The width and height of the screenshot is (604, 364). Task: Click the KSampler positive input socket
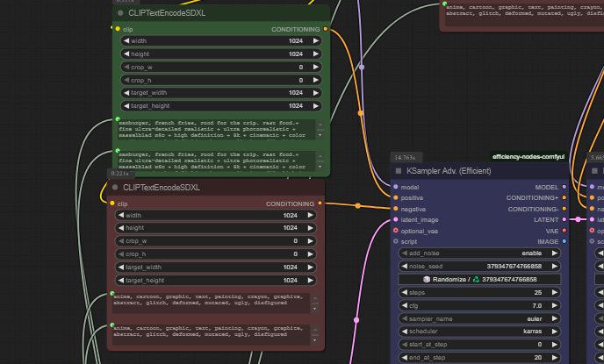coord(396,197)
